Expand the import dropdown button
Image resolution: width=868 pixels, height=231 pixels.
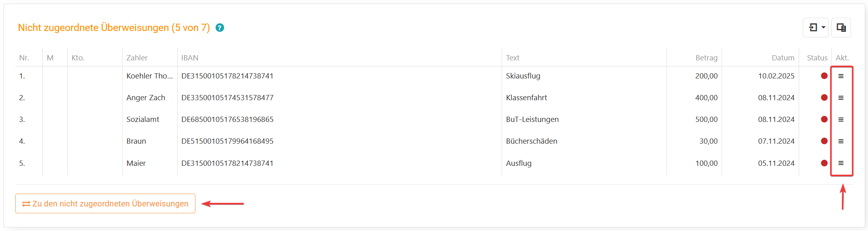[816, 27]
